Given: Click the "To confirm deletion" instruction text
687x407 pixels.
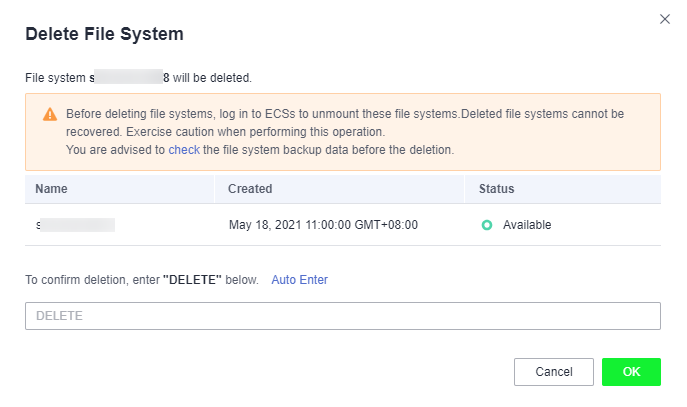Looking at the screenshot, I should [x=142, y=280].
